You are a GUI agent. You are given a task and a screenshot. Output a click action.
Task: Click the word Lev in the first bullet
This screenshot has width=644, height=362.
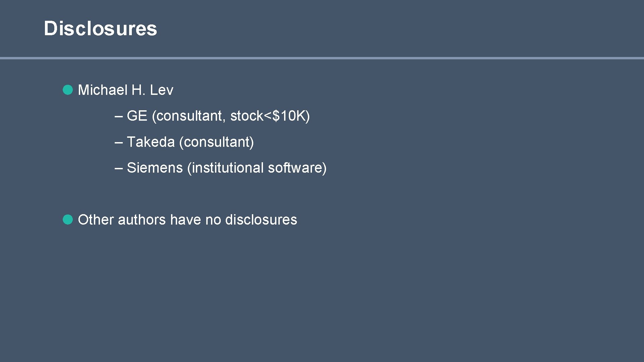161,90
